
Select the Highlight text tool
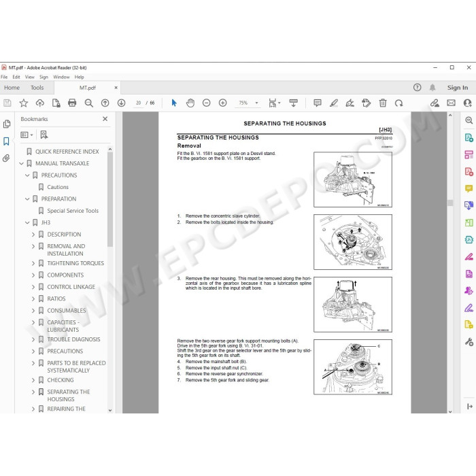point(334,103)
